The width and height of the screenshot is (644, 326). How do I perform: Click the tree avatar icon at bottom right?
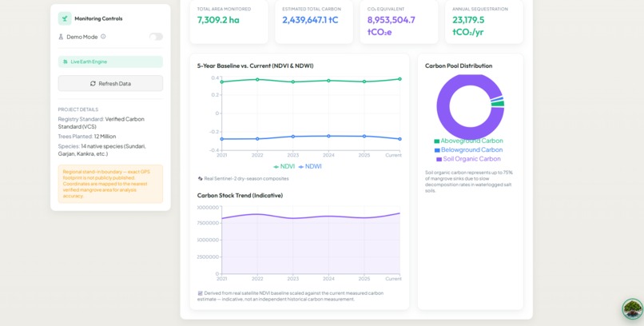tap(633, 309)
